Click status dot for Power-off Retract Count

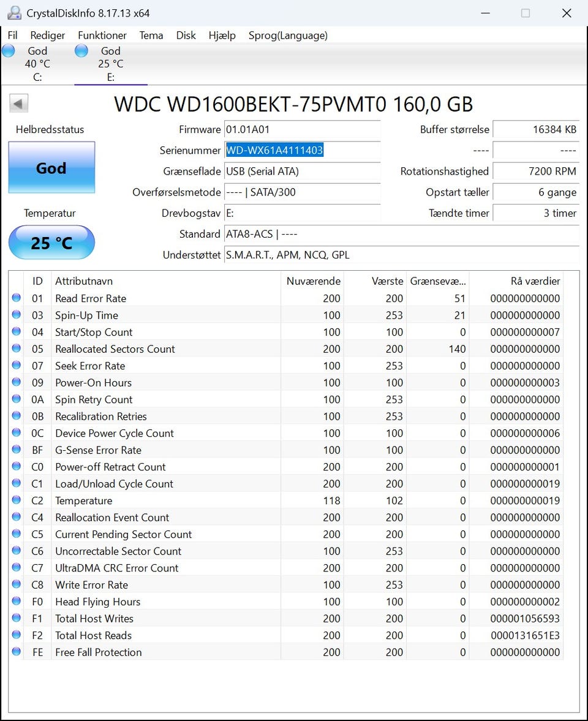(x=17, y=466)
